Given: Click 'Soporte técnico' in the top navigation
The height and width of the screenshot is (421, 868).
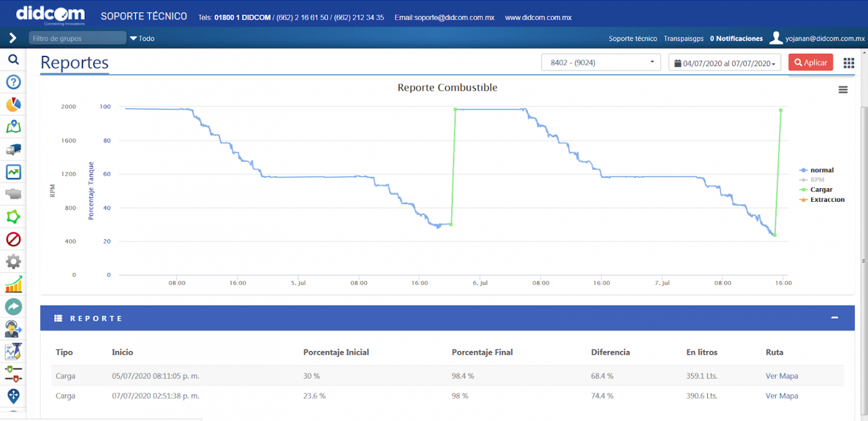Looking at the screenshot, I should pyautogui.click(x=632, y=38).
